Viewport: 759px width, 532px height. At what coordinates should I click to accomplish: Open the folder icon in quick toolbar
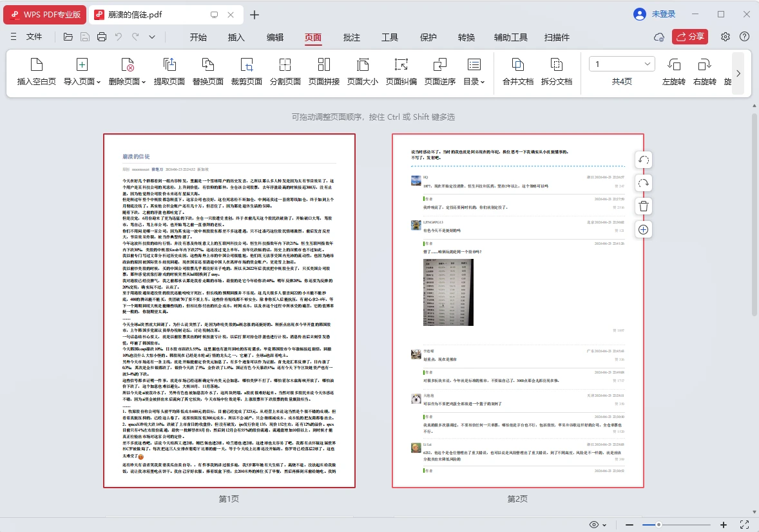pyautogui.click(x=68, y=37)
